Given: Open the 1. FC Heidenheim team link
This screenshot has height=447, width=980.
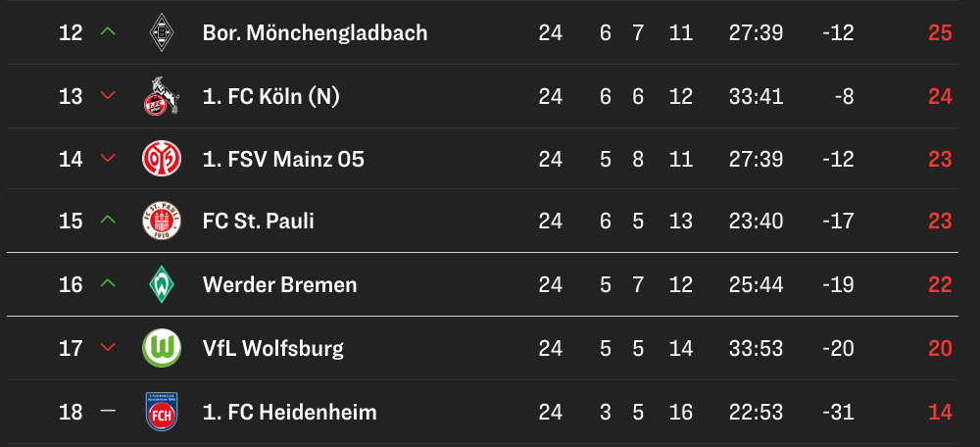Looking at the screenshot, I should [x=289, y=412].
